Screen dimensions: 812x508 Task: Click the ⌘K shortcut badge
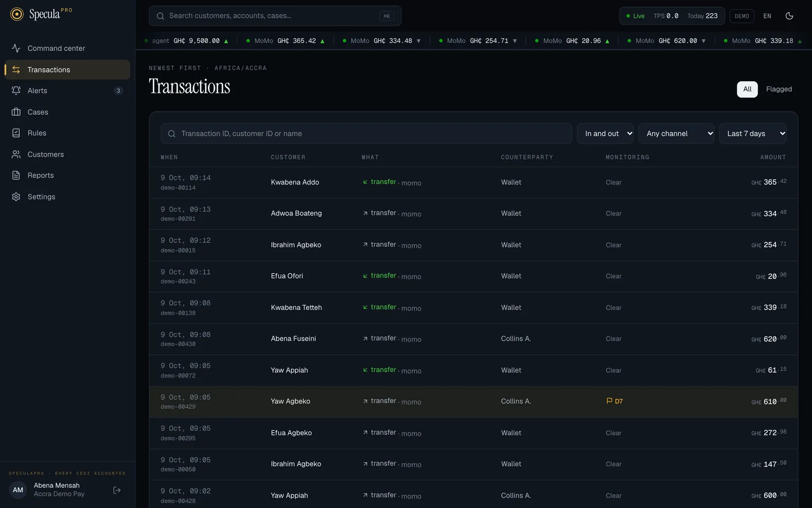pos(387,16)
